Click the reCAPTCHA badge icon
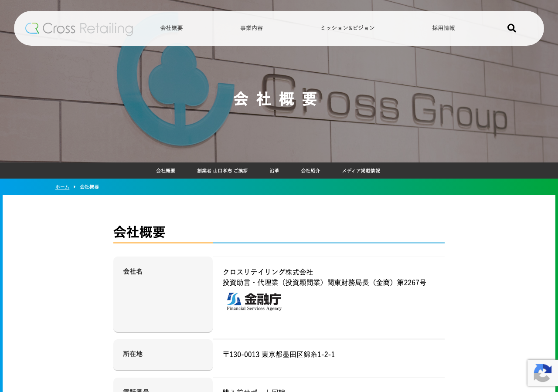This screenshot has height=392, width=558. (x=543, y=373)
